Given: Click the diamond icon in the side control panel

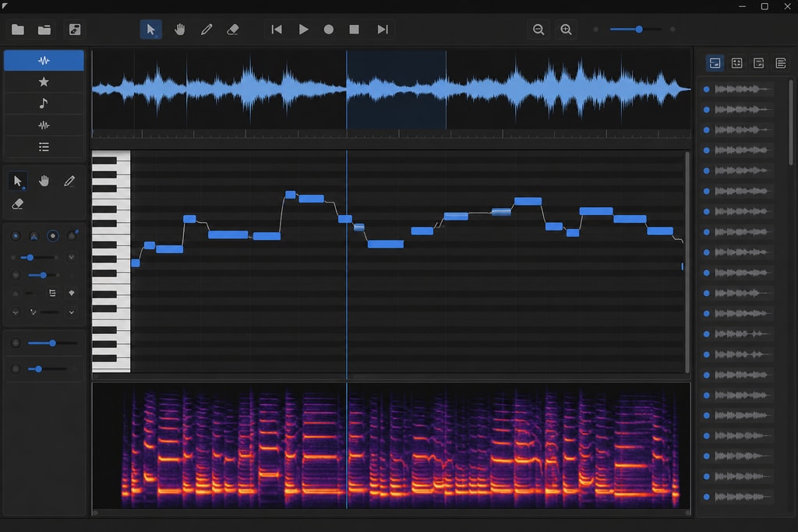Looking at the screenshot, I should coord(71,293).
